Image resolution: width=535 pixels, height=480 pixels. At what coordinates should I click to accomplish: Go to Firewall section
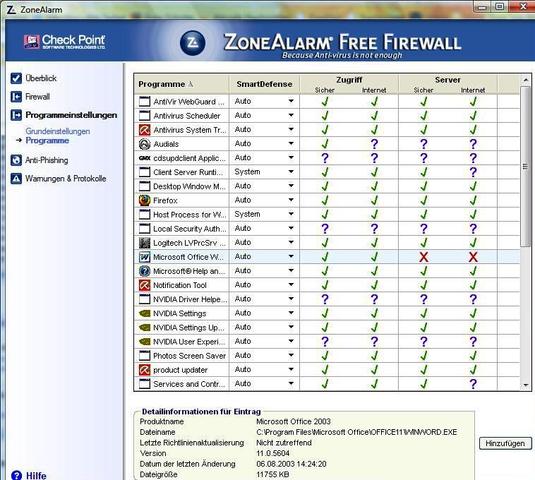point(38,97)
